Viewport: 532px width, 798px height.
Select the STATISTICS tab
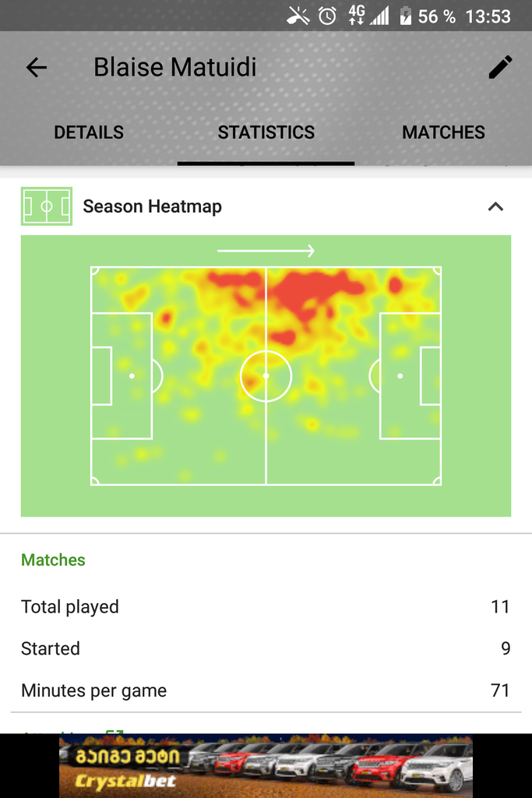(x=266, y=132)
